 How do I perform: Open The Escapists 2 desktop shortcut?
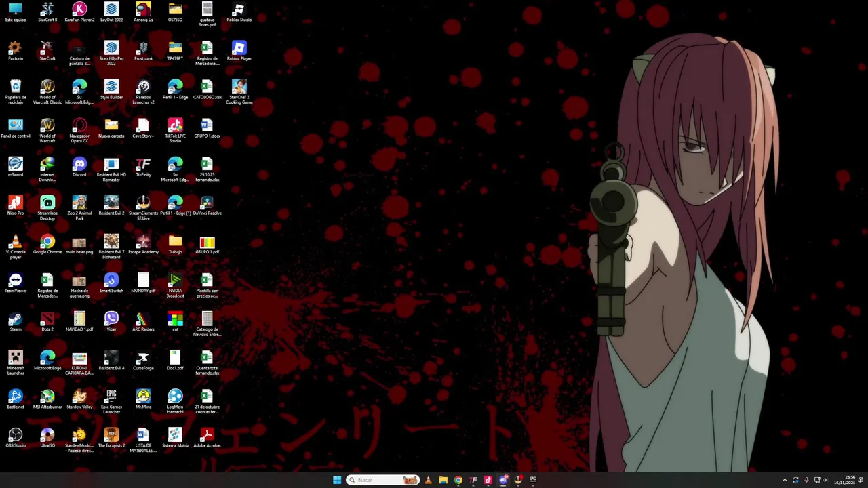coord(111,437)
